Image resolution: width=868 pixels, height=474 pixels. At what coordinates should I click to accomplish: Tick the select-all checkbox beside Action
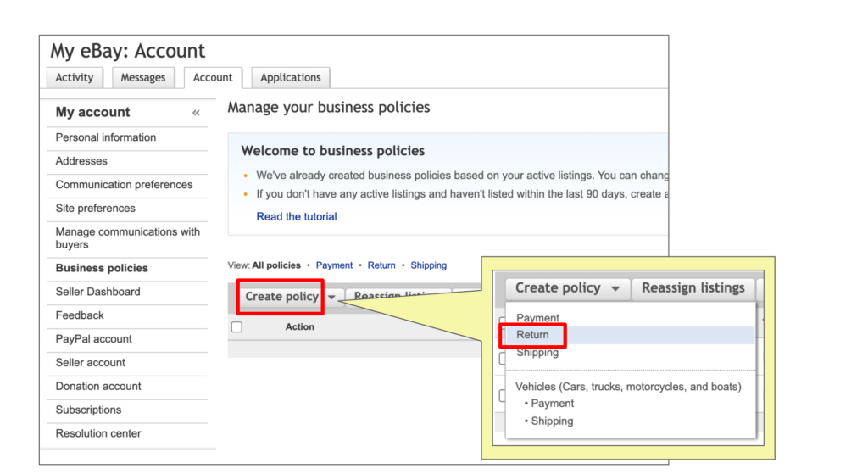(237, 327)
